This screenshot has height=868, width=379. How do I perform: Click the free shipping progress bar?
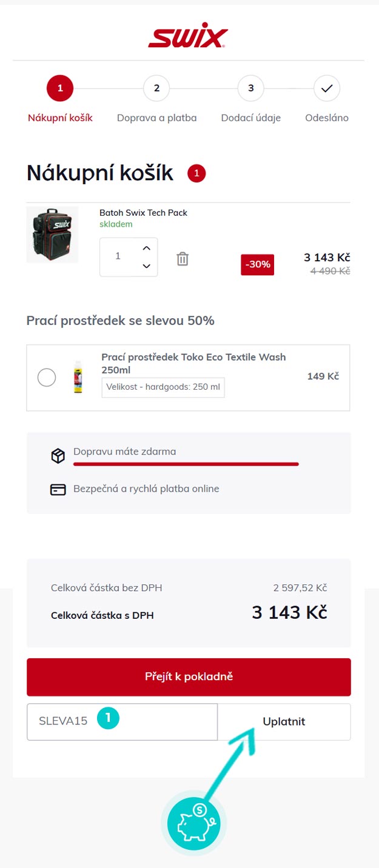[186, 464]
